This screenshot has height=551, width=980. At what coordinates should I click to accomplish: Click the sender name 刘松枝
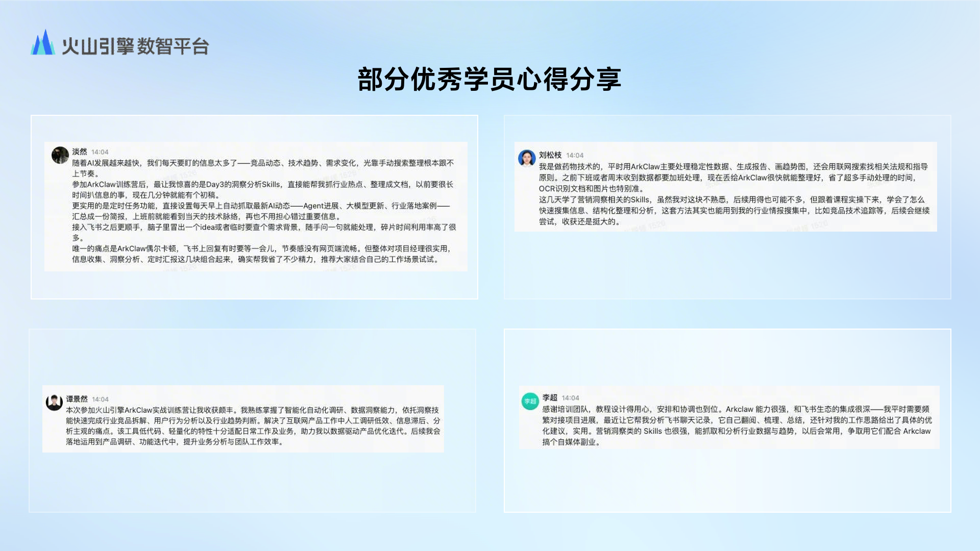click(550, 155)
